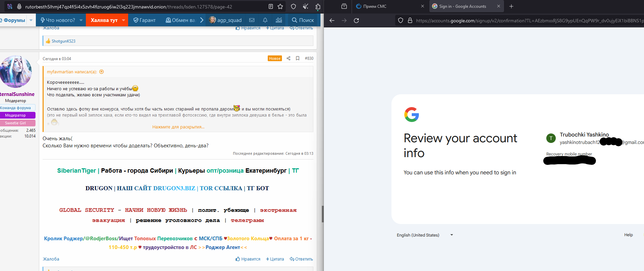Like the post with the Нравится link
The width and height of the screenshot is (644, 271).
click(248, 259)
